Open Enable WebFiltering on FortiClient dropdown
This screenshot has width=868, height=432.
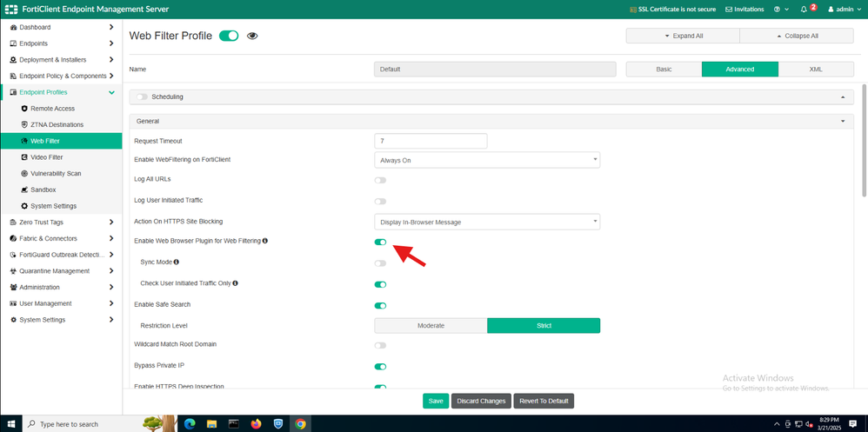[x=487, y=160]
